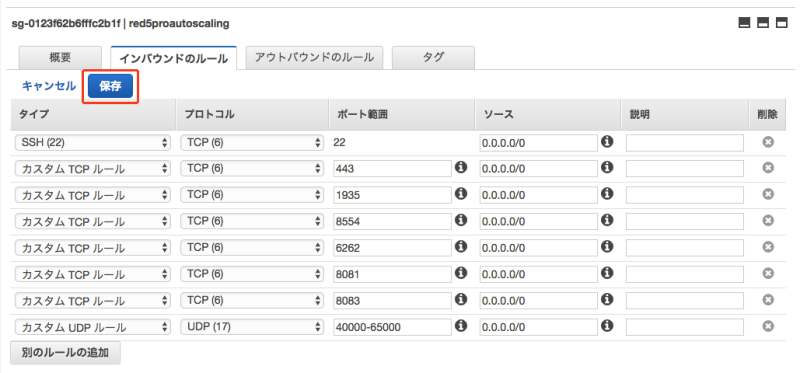The height and width of the screenshot is (373, 800).
Task: Open the 概要 tab
Action: (60, 58)
